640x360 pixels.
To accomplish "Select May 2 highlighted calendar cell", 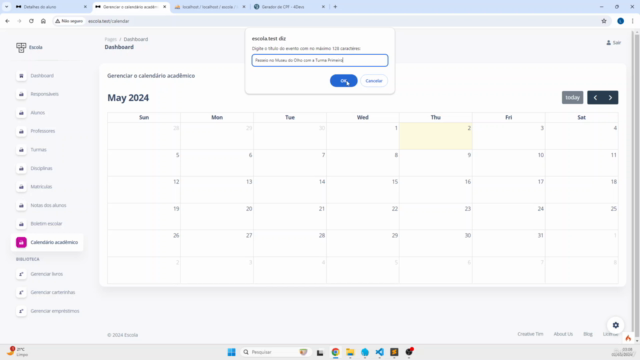I will tap(436, 136).
